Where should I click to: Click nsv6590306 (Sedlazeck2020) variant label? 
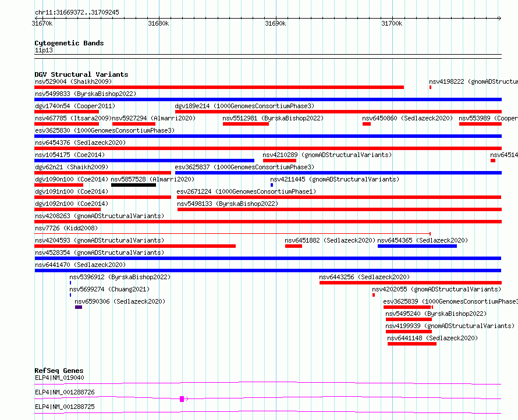[x=120, y=301]
